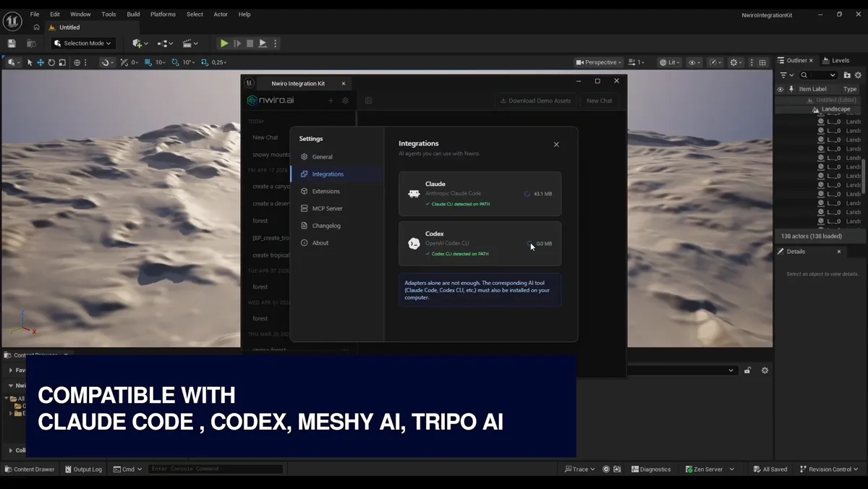
Task: Click the gear icon next to nwiro.ai logo
Action: [345, 101]
